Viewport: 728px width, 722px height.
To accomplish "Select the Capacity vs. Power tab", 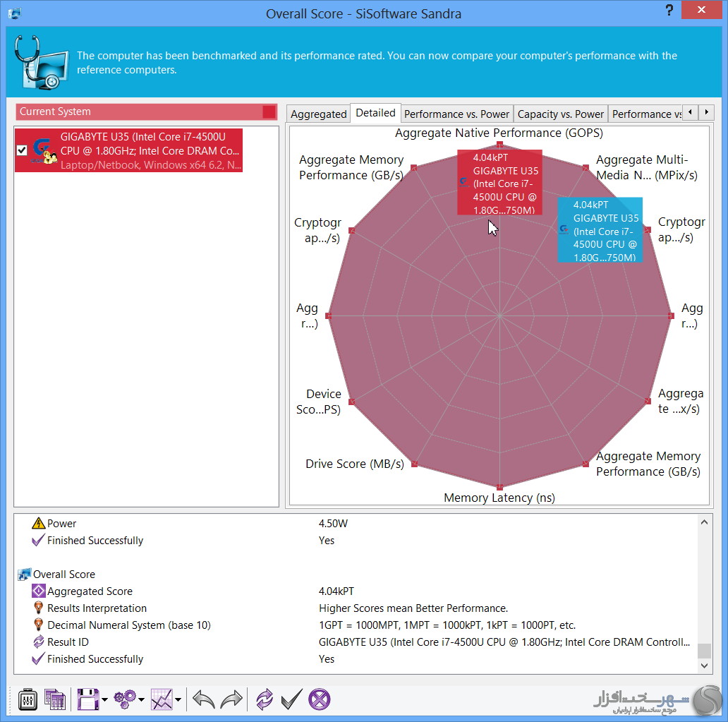I will point(561,114).
